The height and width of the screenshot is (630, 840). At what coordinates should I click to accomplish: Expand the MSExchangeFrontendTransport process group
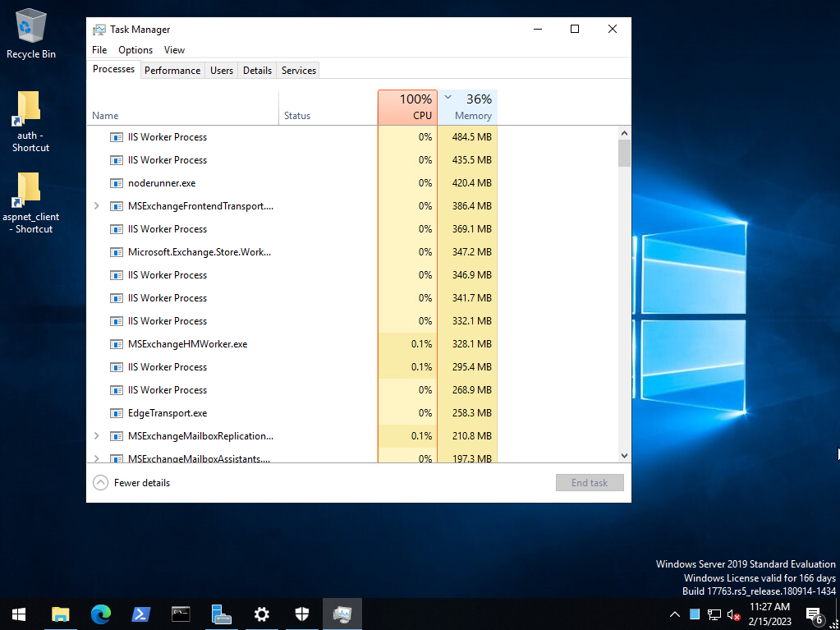coord(96,205)
